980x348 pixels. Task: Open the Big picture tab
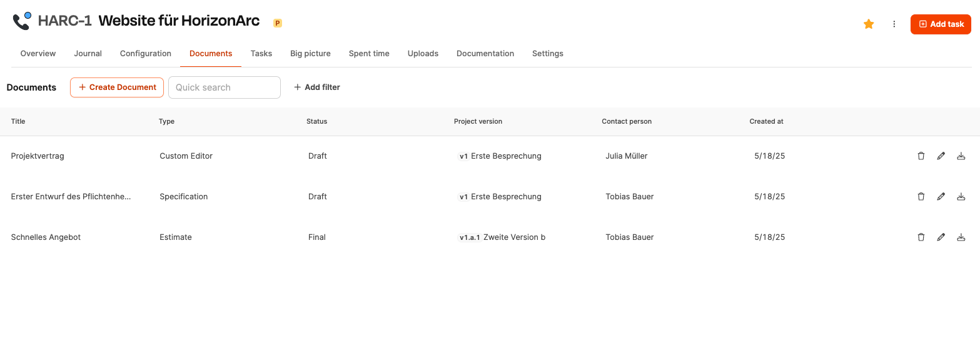pyautogui.click(x=310, y=54)
